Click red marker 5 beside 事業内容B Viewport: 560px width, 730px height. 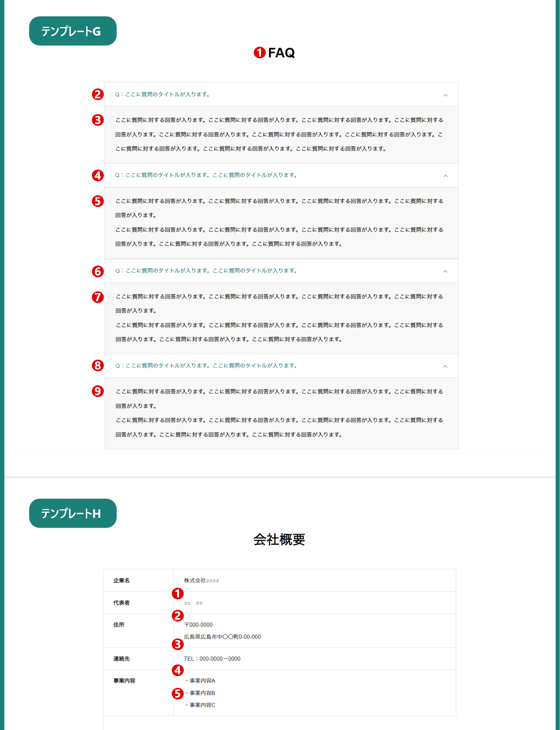178,694
